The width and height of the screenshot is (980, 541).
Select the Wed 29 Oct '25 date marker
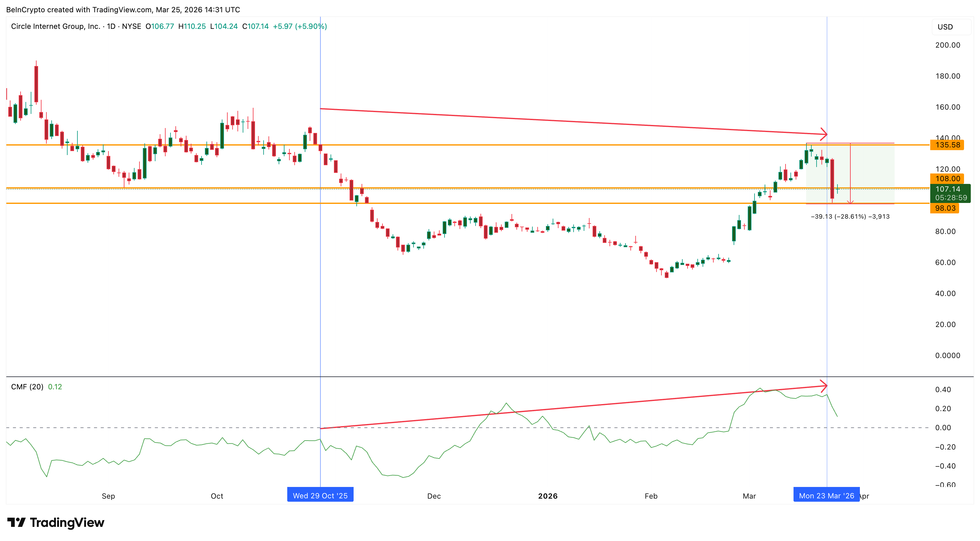(320, 495)
